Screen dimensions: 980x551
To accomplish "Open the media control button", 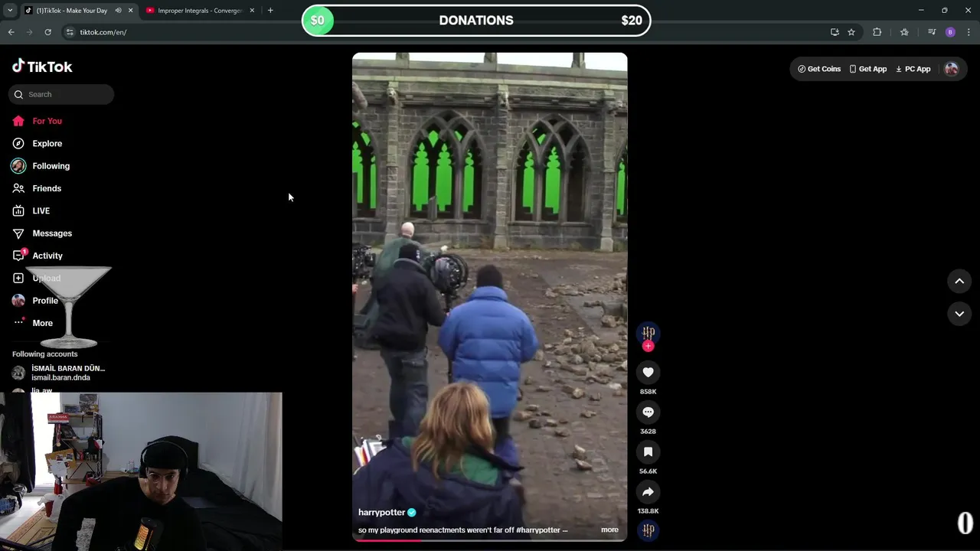I will click(932, 32).
